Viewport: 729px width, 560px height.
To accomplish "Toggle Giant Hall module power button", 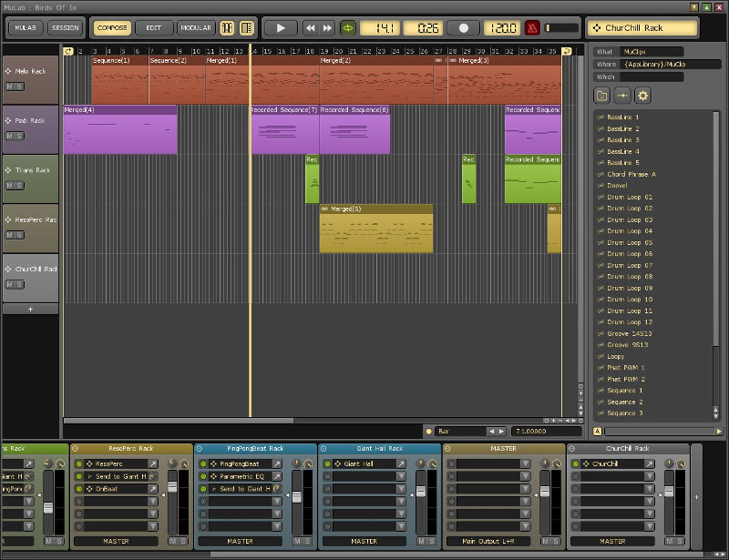I will point(327,463).
